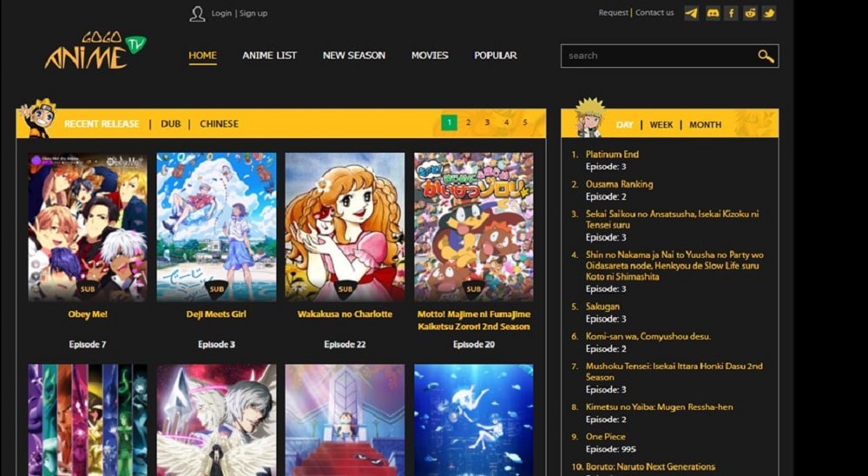Click the SUB badge on Kaiketsu Zorori poster
This screenshot has width=868, height=476.
[x=474, y=289]
